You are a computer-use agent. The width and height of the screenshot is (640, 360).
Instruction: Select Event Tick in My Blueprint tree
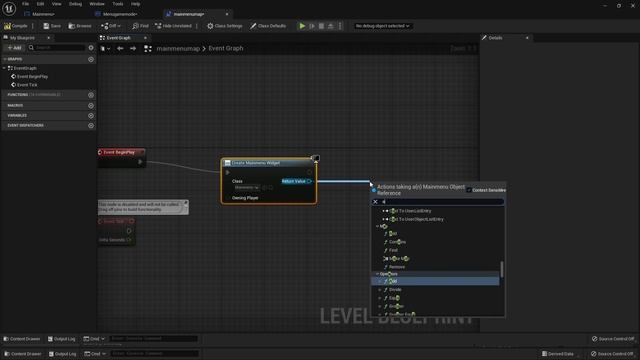click(x=27, y=85)
